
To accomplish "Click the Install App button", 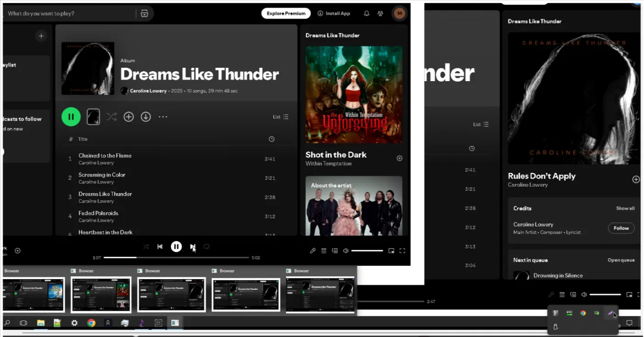I will point(333,13).
